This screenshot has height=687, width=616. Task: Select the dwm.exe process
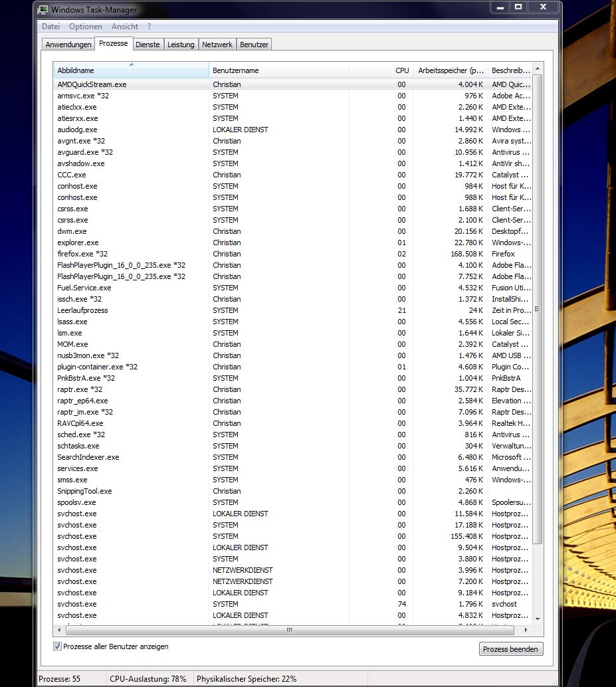pyautogui.click(x=293, y=231)
